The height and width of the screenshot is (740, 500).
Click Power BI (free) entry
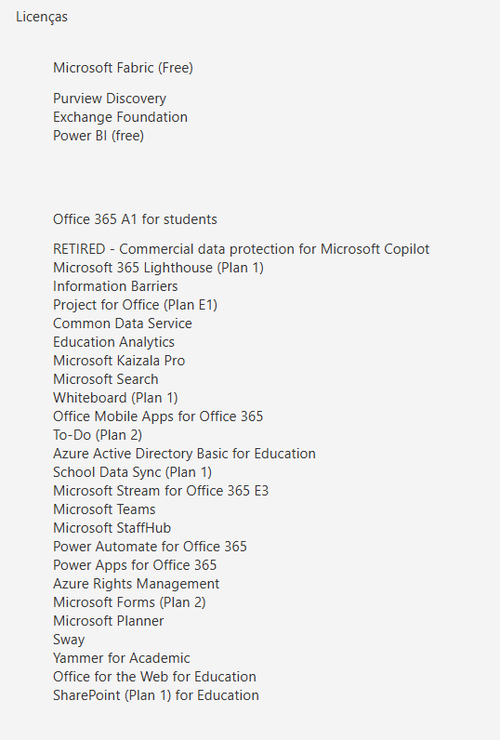[x=98, y=136]
